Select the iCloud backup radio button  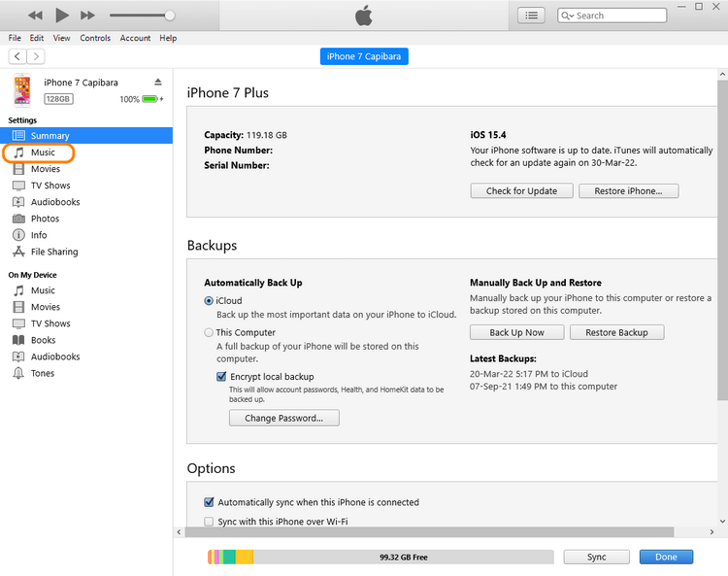tap(209, 301)
